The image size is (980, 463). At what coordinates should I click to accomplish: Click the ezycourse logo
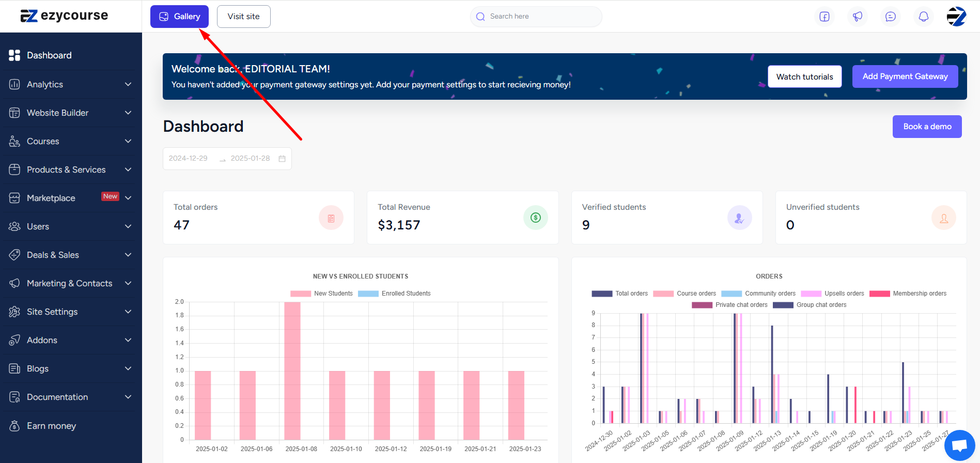click(x=64, y=16)
